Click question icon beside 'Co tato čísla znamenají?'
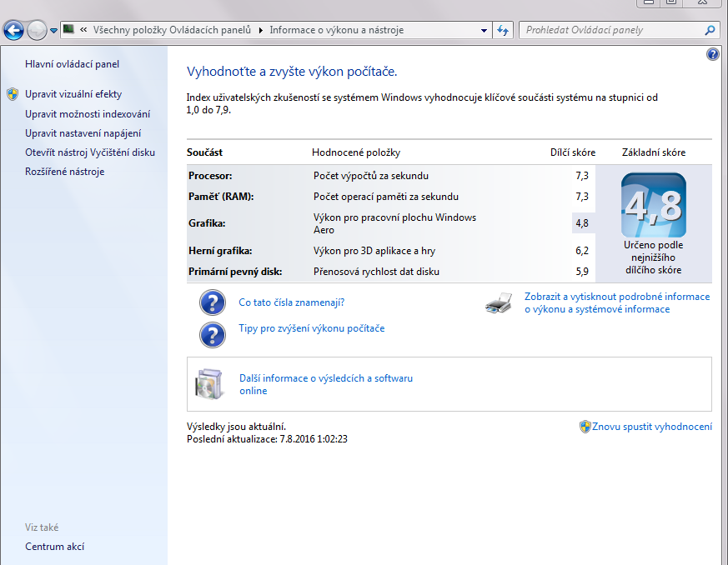Screen dimensions: 728x565 tap(213, 302)
